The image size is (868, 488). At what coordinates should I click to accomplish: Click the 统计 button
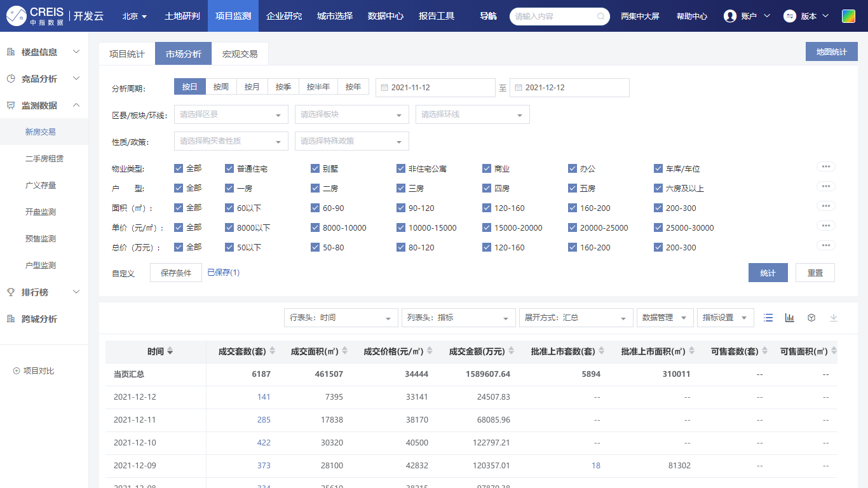pyautogui.click(x=768, y=273)
